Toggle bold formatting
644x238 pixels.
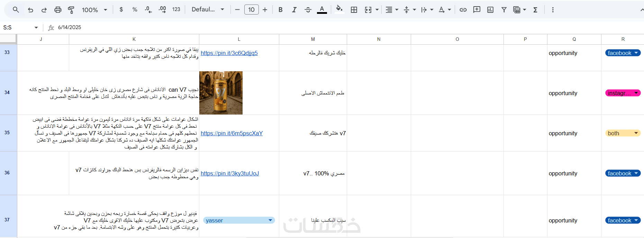pyautogui.click(x=281, y=10)
